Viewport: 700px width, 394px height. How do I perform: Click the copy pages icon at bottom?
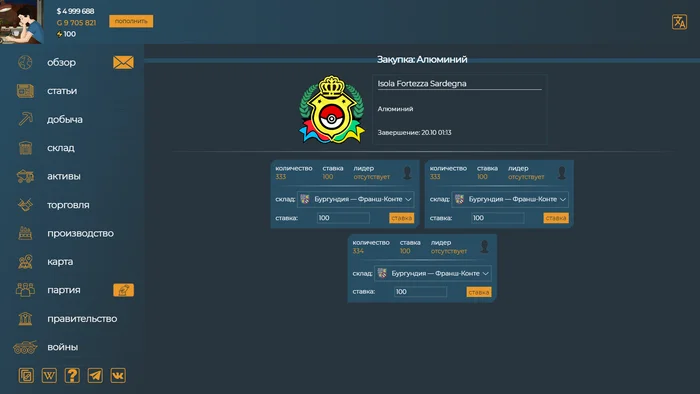[x=26, y=376]
